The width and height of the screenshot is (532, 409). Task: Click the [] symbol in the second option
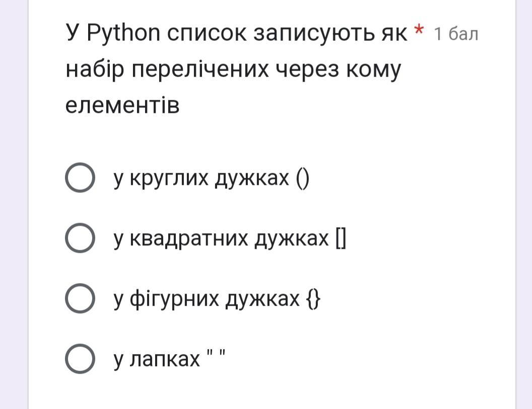[340, 239]
